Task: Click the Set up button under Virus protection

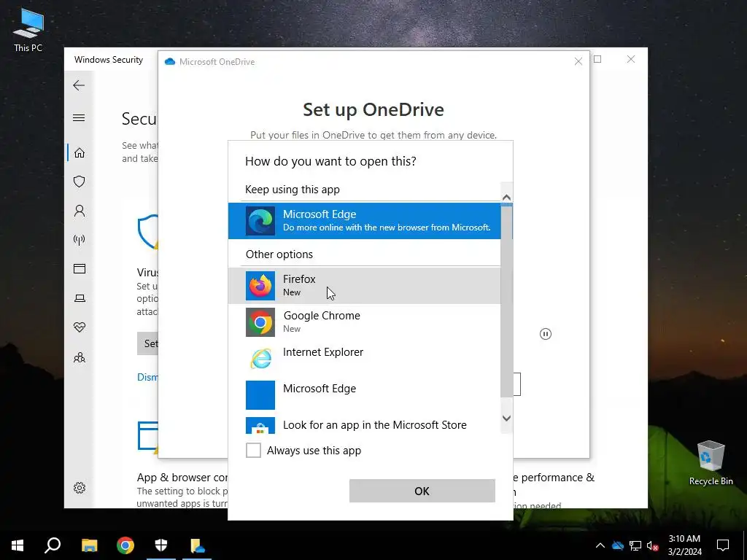Action: pyautogui.click(x=147, y=343)
